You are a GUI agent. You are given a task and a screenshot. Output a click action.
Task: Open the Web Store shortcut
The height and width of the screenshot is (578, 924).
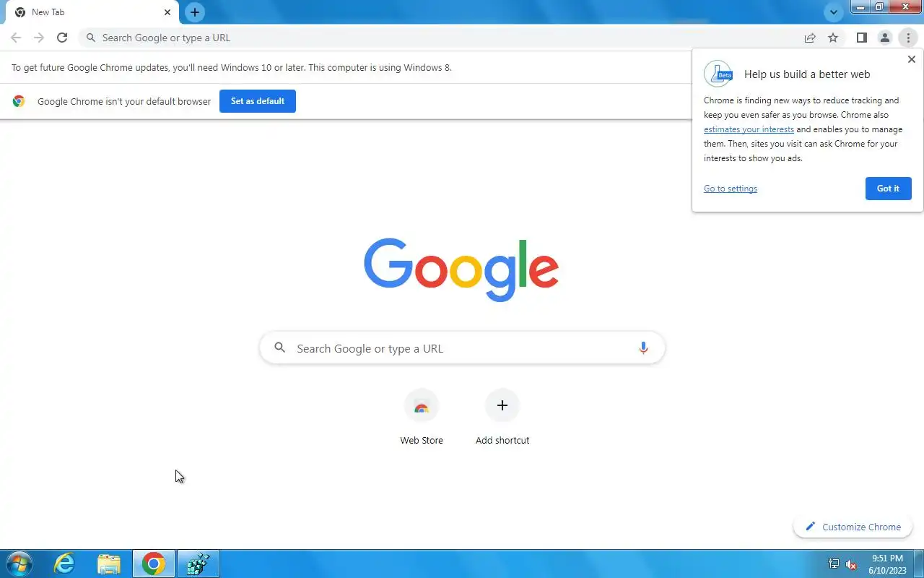[x=422, y=418]
